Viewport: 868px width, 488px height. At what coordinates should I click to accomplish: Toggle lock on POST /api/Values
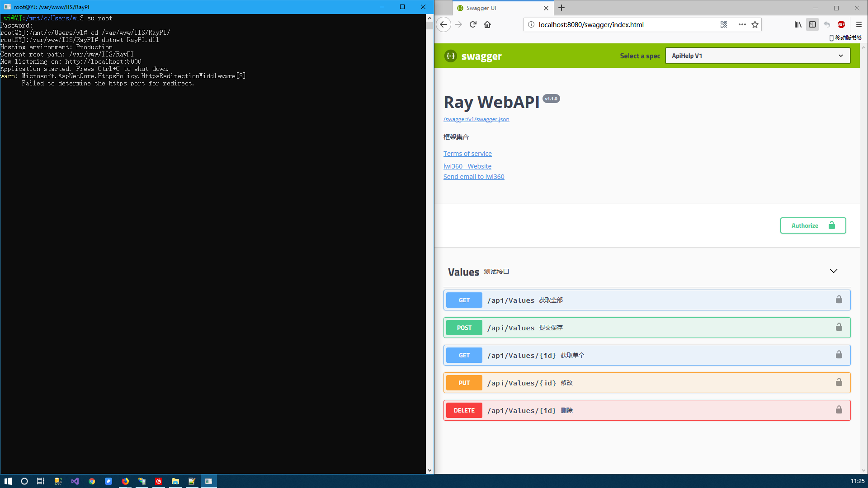839,327
